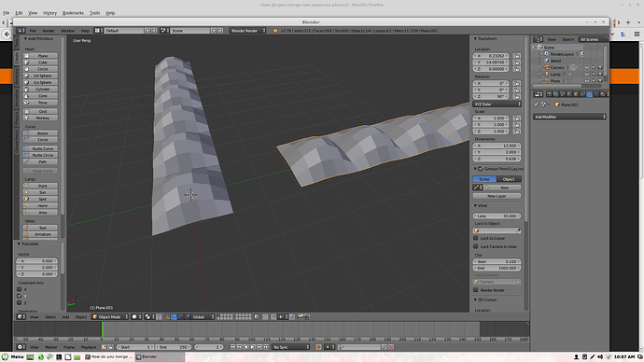Switch Grease Pencil to Object tab
Image resolution: width=644 pixels, height=362 pixels.
point(509,179)
